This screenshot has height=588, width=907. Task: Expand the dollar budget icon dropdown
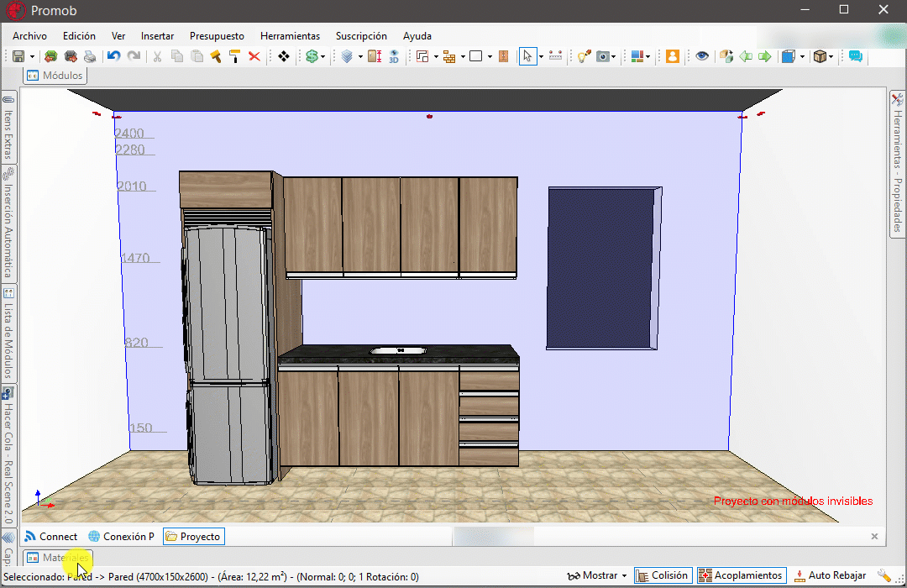point(322,57)
